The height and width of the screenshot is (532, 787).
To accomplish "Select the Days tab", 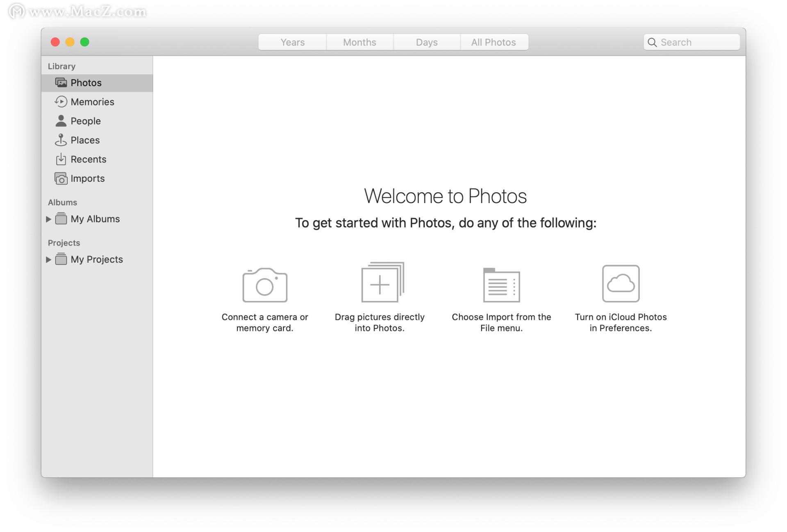I will click(x=426, y=42).
